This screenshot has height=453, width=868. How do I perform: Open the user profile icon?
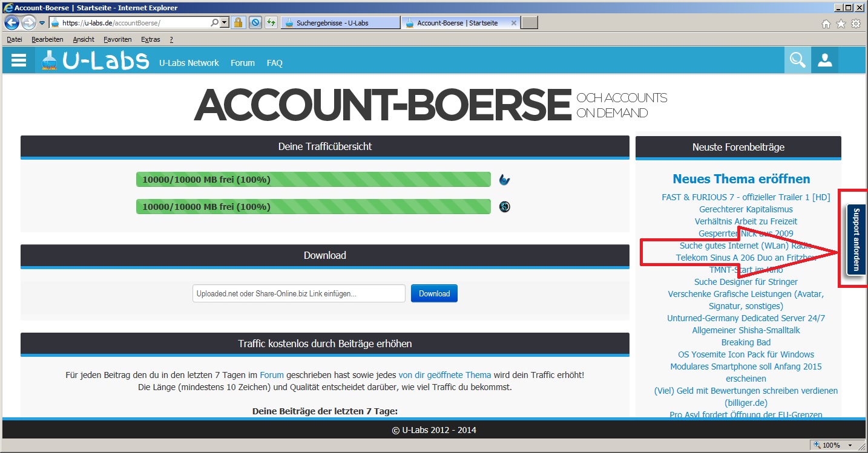824,60
